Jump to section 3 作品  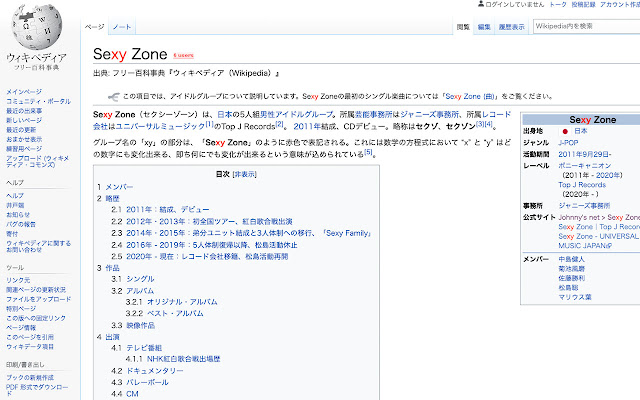tap(112, 268)
